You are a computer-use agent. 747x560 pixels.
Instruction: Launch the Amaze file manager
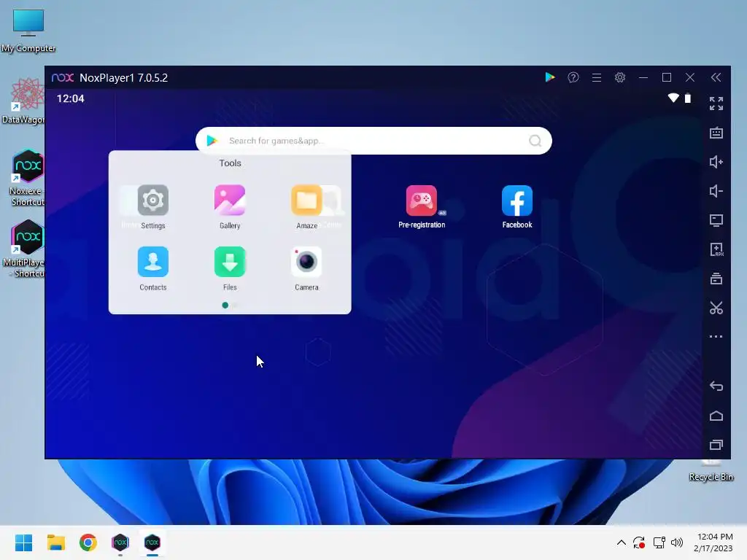306,201
